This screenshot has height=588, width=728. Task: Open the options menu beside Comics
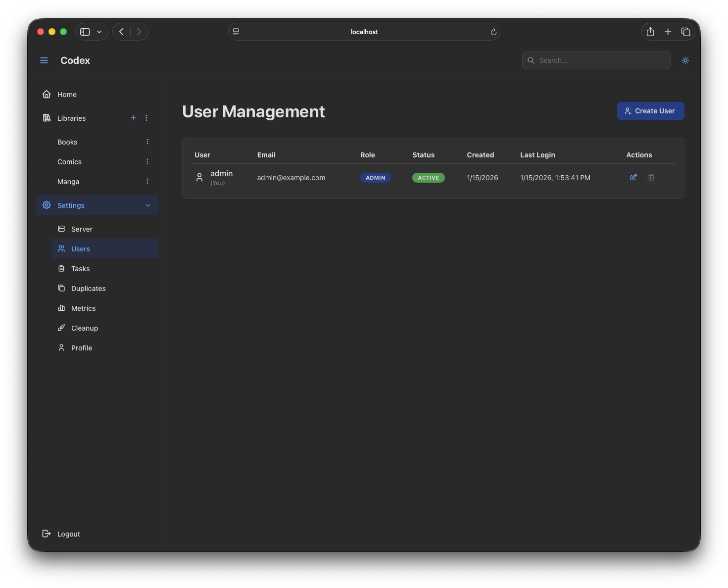(147, 161)
